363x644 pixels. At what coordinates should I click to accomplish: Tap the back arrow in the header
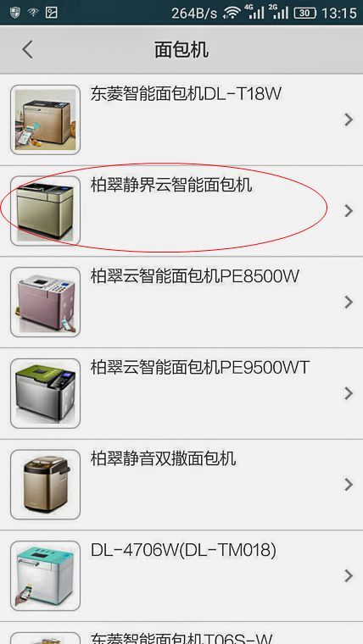27,50
